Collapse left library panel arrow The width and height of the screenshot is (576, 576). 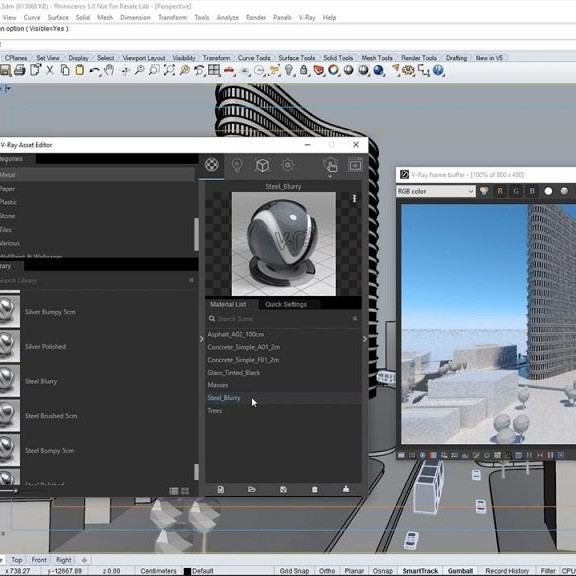[201, 339]
